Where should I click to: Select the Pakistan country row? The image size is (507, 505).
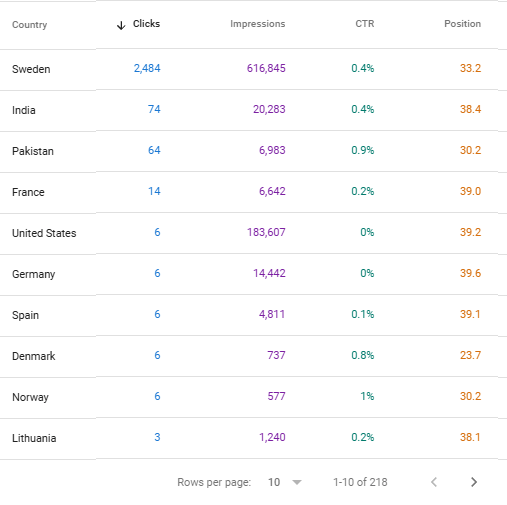click(x=253, y=151)
